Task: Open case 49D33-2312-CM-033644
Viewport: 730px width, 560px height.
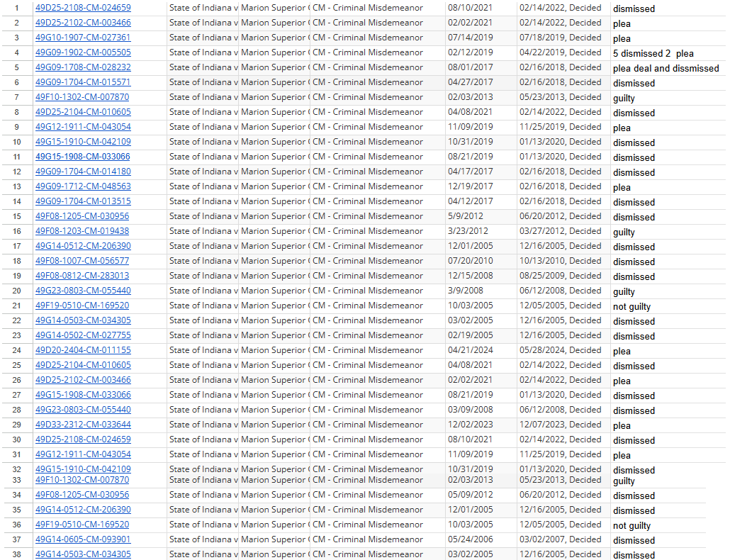Action: [83, 424]
